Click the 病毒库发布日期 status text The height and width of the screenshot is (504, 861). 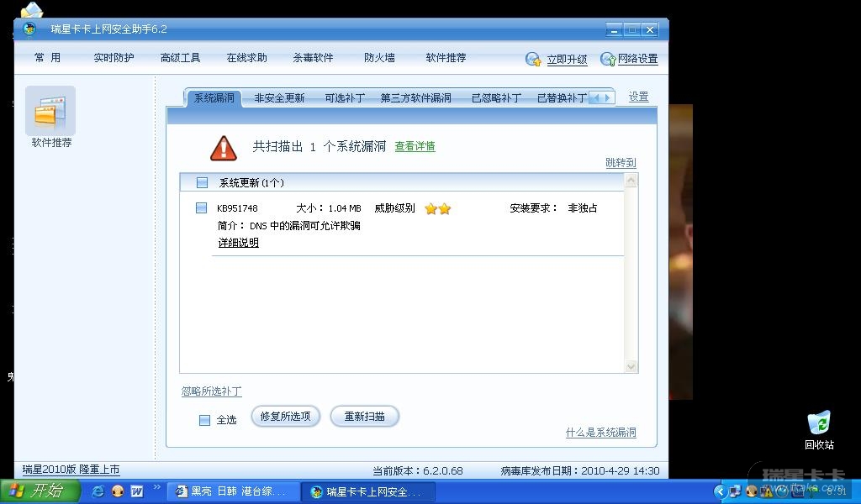(x=580, y=470)
